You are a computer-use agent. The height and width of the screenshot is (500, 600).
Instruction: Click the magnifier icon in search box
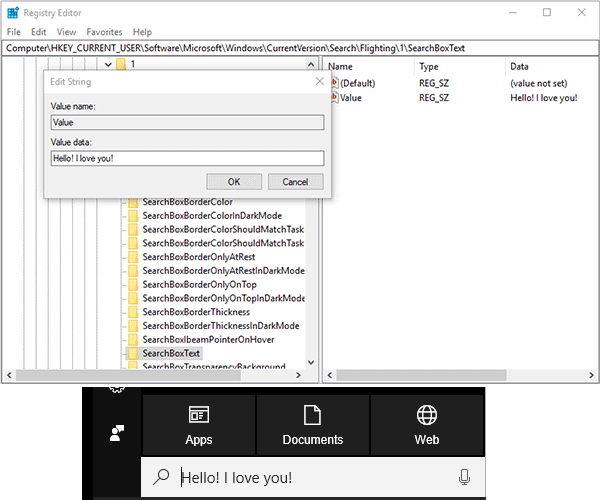click(x=161, y=477)
